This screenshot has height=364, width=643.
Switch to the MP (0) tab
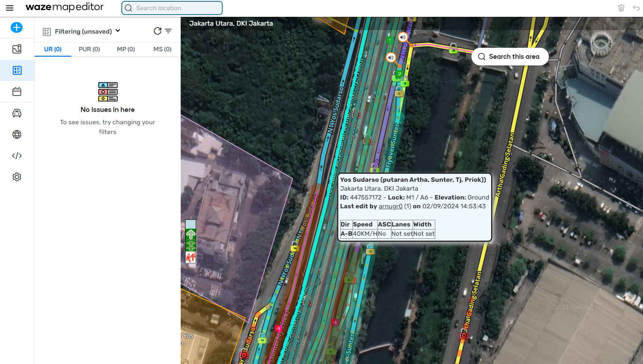(x=126, y=49)
